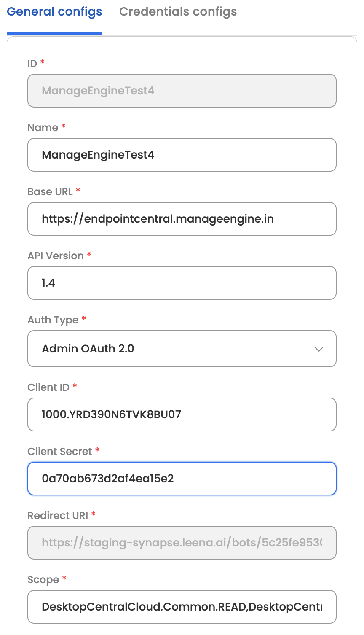This screenshot has height=635, width=364.
Task: Edit the Base URL input field
Action: click(182, 219)
